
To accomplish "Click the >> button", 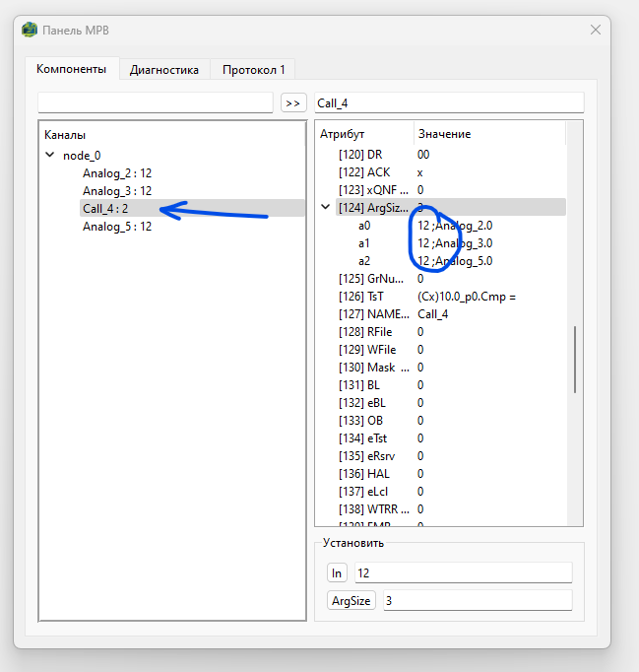I will [293, 102].
